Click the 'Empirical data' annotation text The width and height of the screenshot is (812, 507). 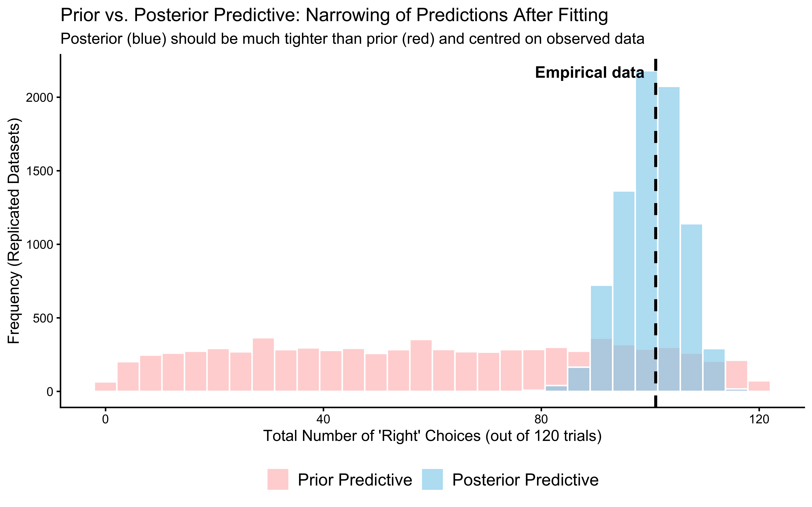(589, 73)
